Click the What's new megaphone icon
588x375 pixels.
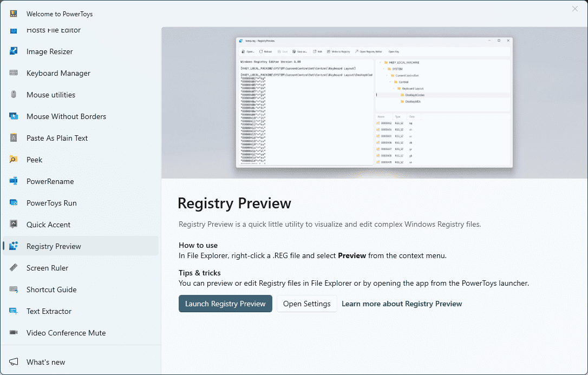(14, 361)
